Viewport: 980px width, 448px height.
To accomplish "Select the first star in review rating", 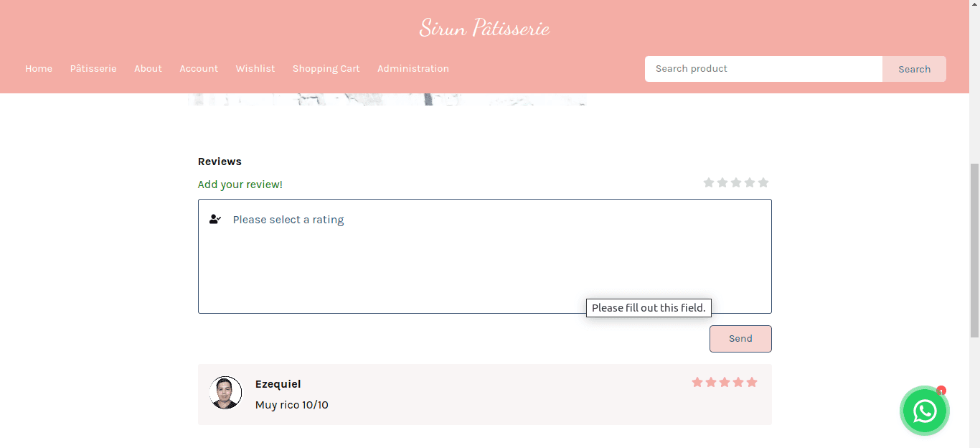I will pos(709,183).
